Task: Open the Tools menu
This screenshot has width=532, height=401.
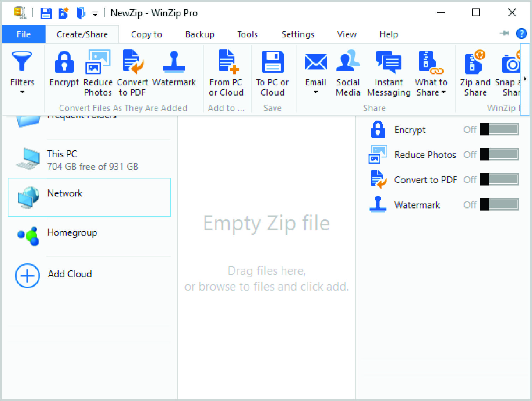Action: click(x=247, y=34)
